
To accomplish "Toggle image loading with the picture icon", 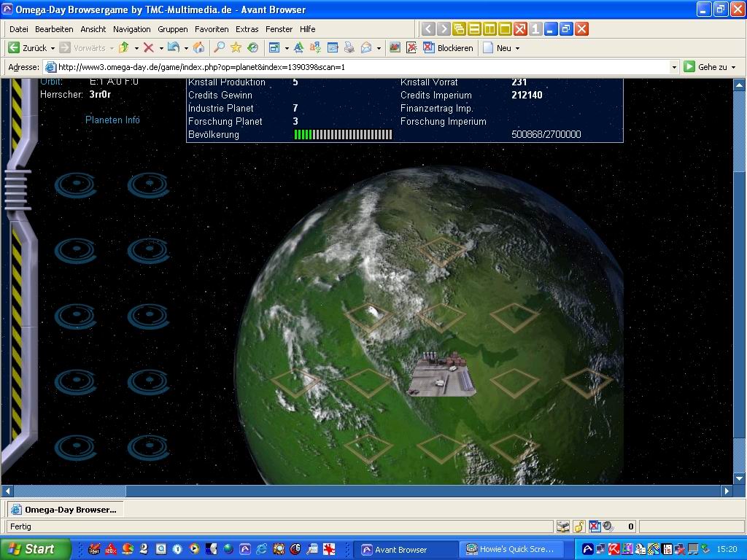I will (x=395, y=47).
